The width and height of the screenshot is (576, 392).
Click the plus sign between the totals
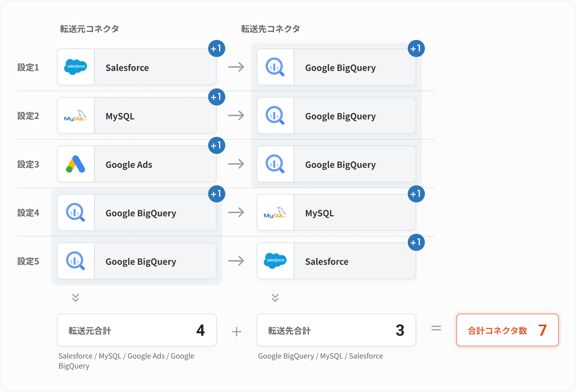pos(236,332)
